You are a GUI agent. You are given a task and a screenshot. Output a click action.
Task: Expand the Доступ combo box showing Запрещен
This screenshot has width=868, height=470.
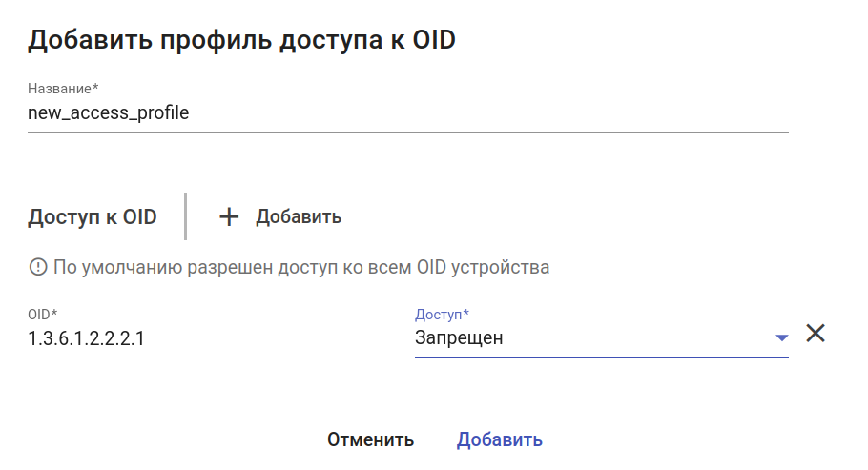tap(591, 337)
